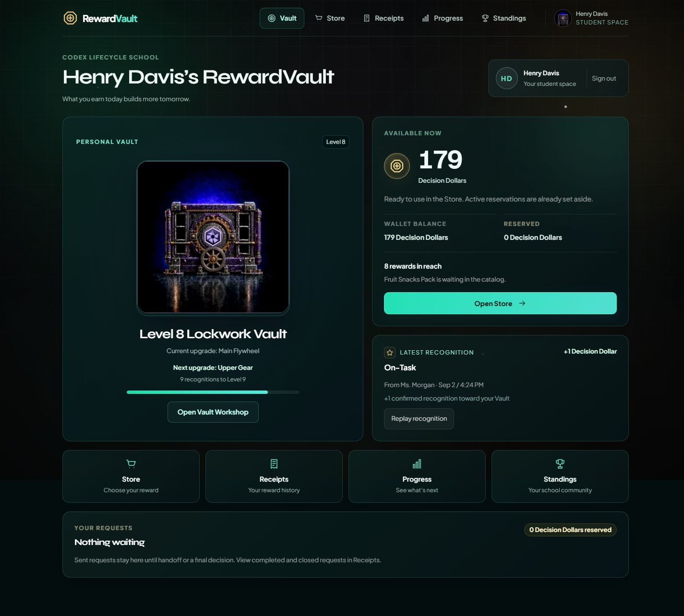Open 'Choose your reward' Store card text

coord(131,490)
